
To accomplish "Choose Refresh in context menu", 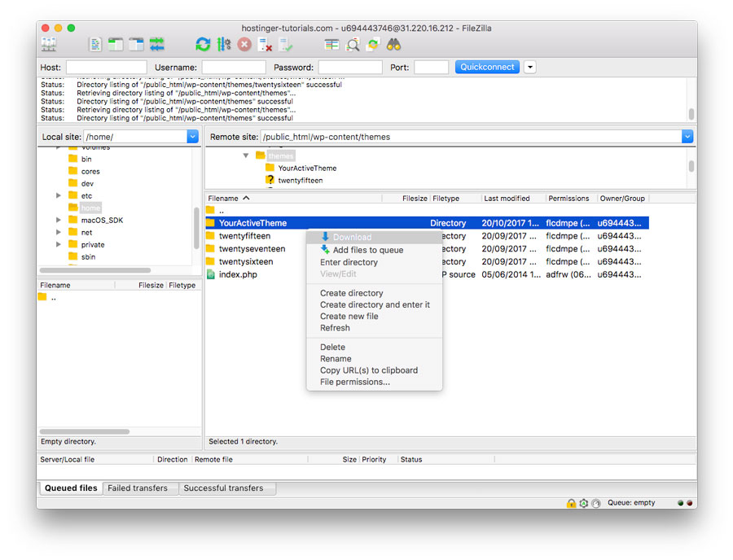I will pos(374,328).
